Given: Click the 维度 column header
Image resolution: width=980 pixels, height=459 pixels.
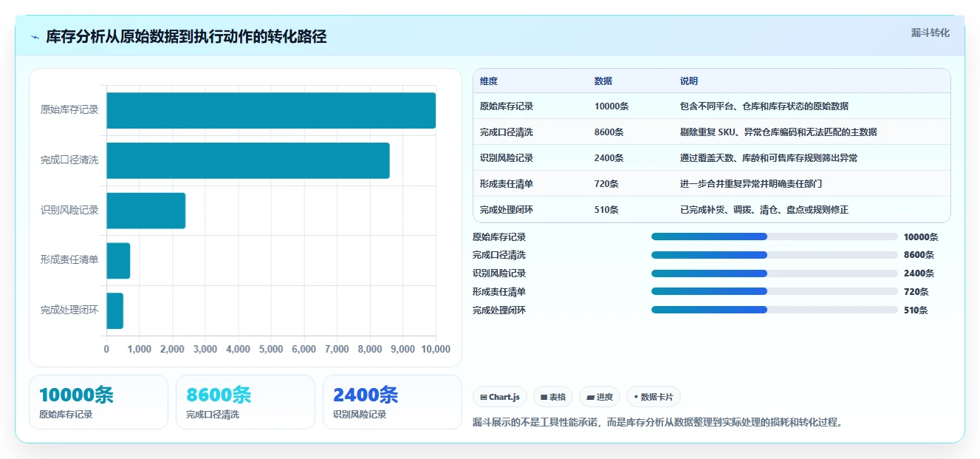Looking at the screenshot, I should click(489, 81).
